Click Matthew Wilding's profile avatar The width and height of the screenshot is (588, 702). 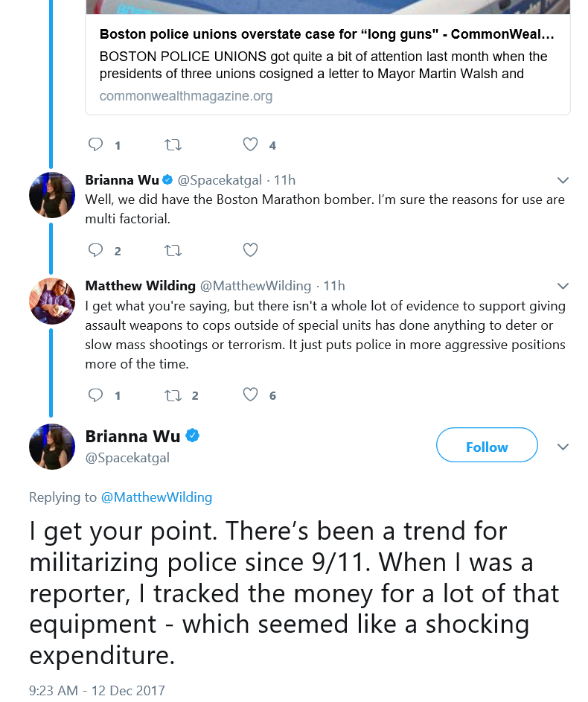52,301
